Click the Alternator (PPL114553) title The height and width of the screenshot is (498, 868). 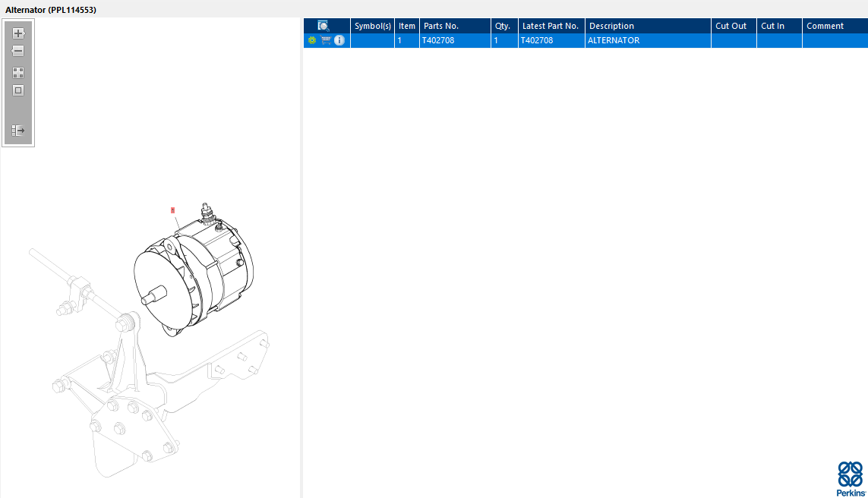click(51, 10)
